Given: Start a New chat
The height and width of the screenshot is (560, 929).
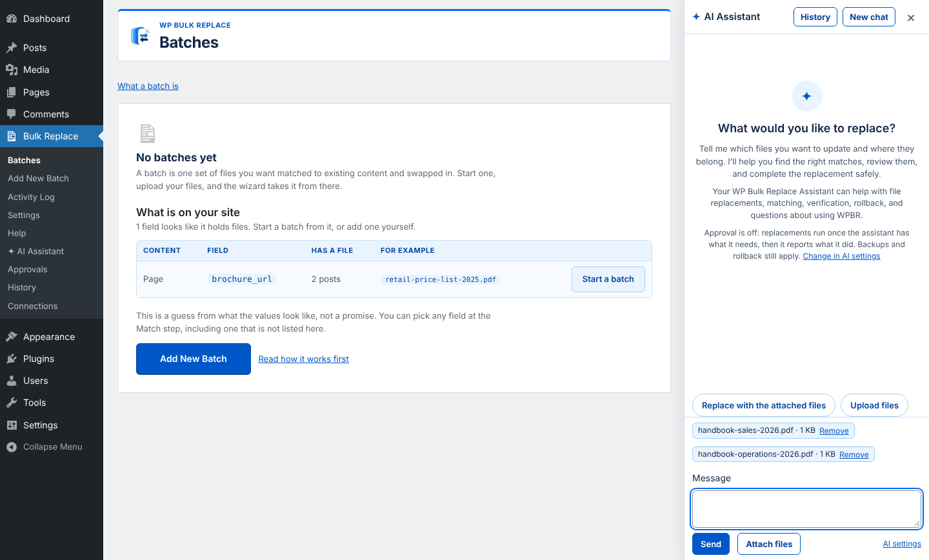Looking at the screenshot, I should click(x=869, y=17).
